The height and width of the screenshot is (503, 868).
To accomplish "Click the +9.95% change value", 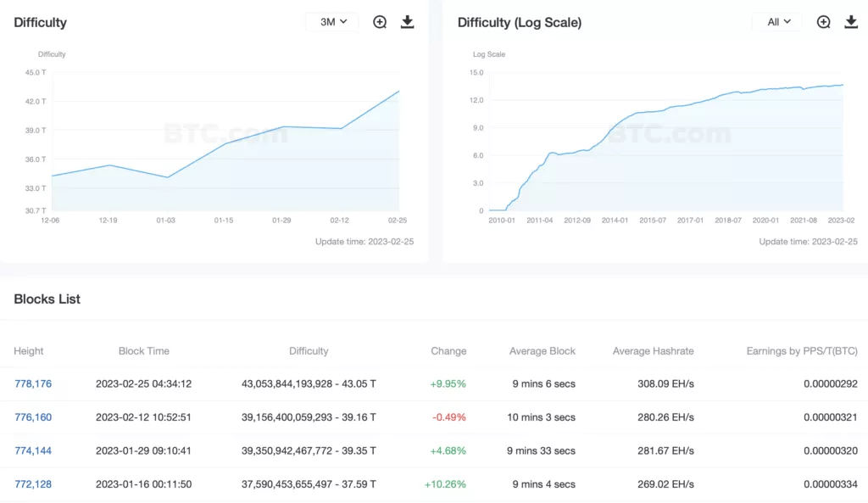I will pyautogui.click(x=448, y=383).
